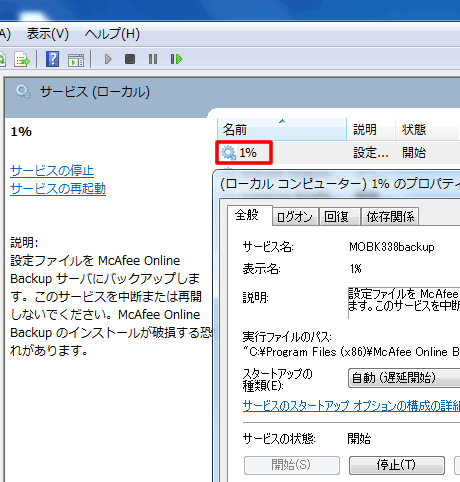Screen dimensions: 460x482
Task: Open the startup options configuration details link
Action: pos(351,406)
